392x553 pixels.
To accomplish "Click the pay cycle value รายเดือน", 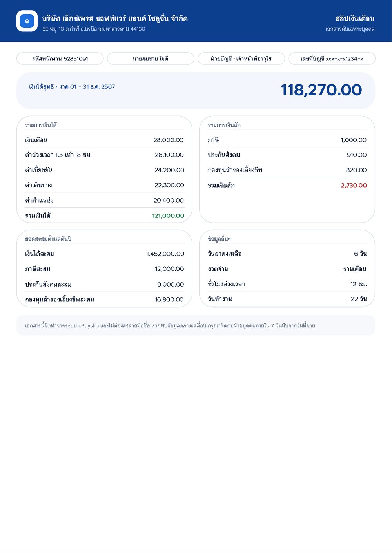I will tap(355, 269).
